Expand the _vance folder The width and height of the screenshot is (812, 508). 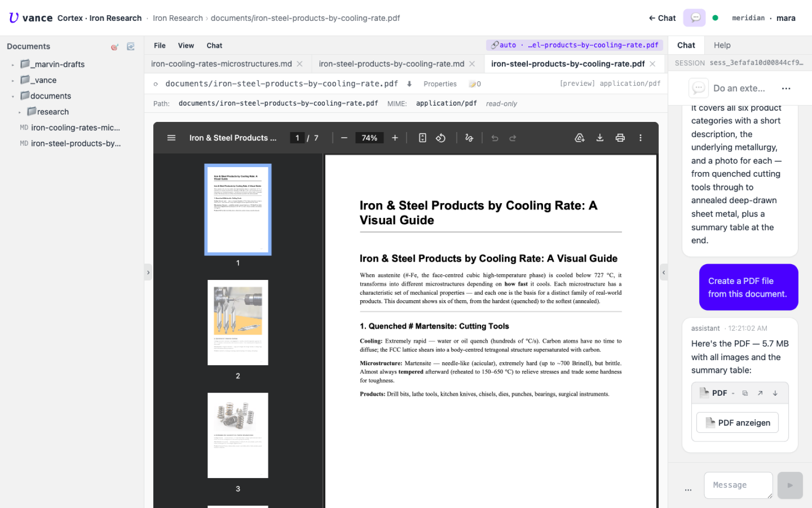(x=13, y=81)
